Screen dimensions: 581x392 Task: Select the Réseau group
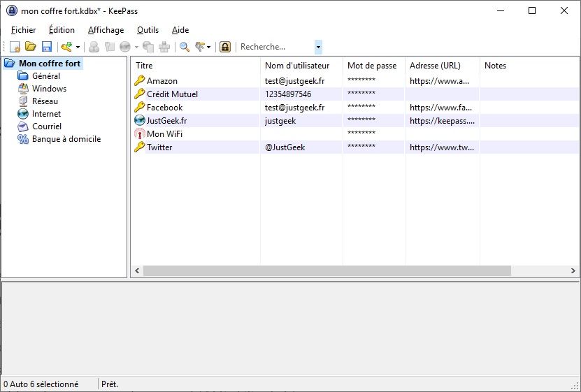pos(45,101)
